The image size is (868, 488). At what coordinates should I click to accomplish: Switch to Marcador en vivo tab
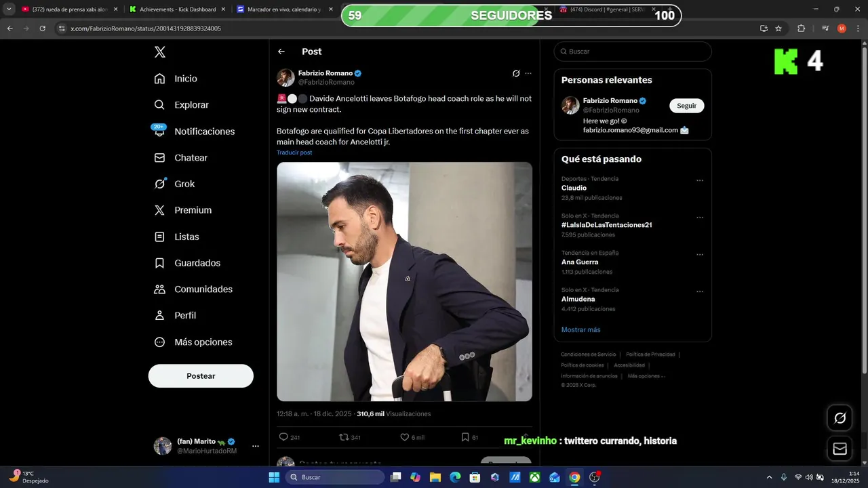(x=285, y=9)
